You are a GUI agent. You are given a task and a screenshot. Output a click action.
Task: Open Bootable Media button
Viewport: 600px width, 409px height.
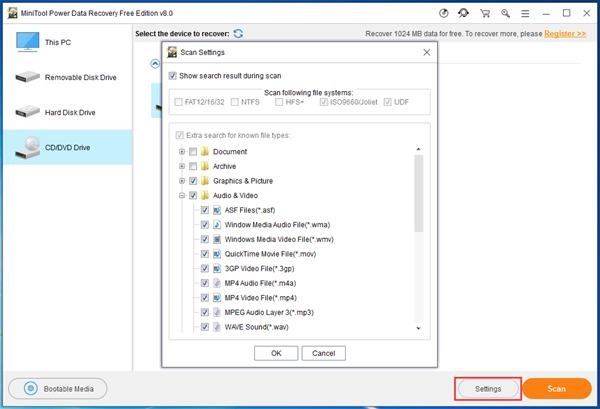click(58, 389)
